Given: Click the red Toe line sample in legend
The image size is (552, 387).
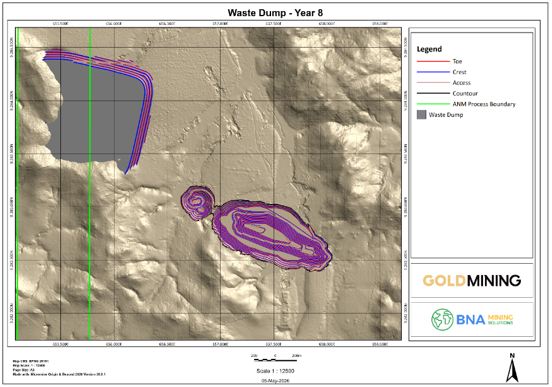Looking at the screenshot, I should pyautogui.click(x=433, y=61).
